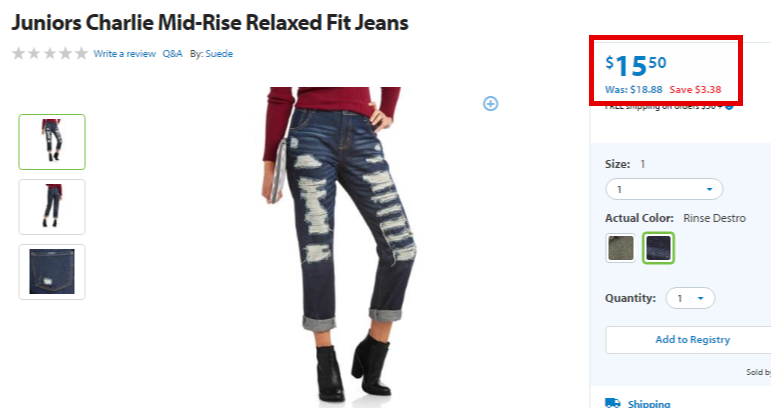Click the Shipping option label

tap(649, 404)
